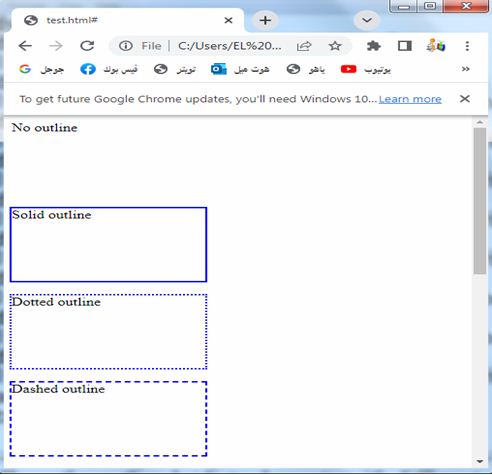The height and width of the screenshot is (475, 492).
Task: Click the scrollbar up arrow
Action: coord(480,122)
